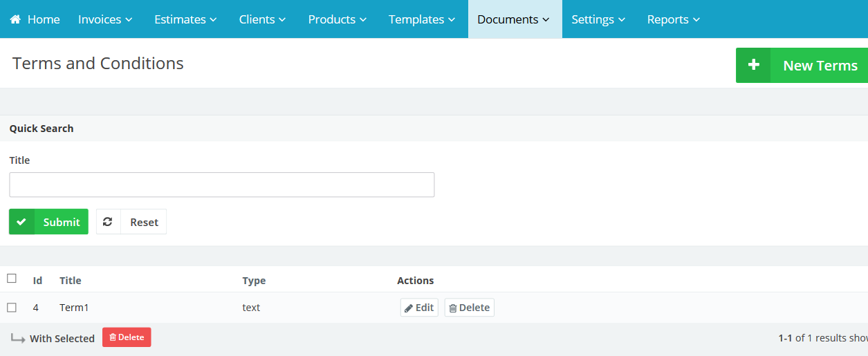Click the checkmark icon on Submit
Image resolution: width=868 pixels, height=356 pixels.
click(21, 222)
